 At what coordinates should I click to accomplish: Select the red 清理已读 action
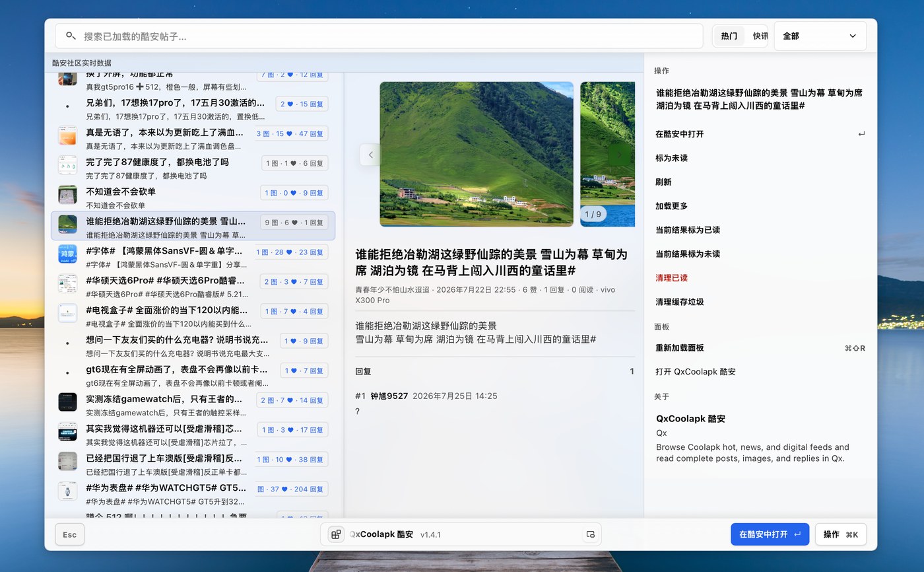pos(760,278)
